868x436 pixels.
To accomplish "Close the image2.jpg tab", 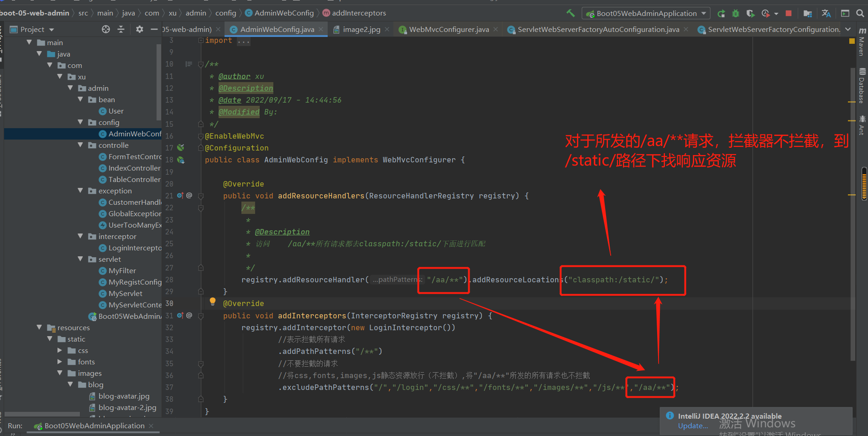I will tap(387, 29).
